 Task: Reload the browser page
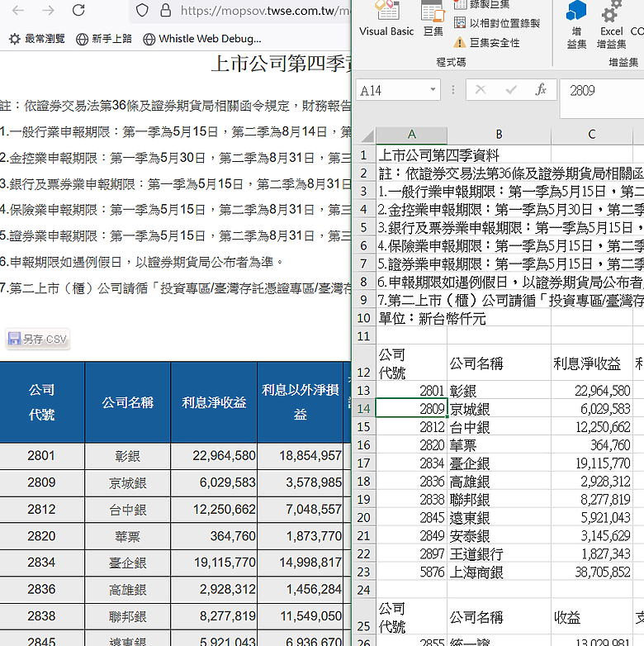[78, 10]
